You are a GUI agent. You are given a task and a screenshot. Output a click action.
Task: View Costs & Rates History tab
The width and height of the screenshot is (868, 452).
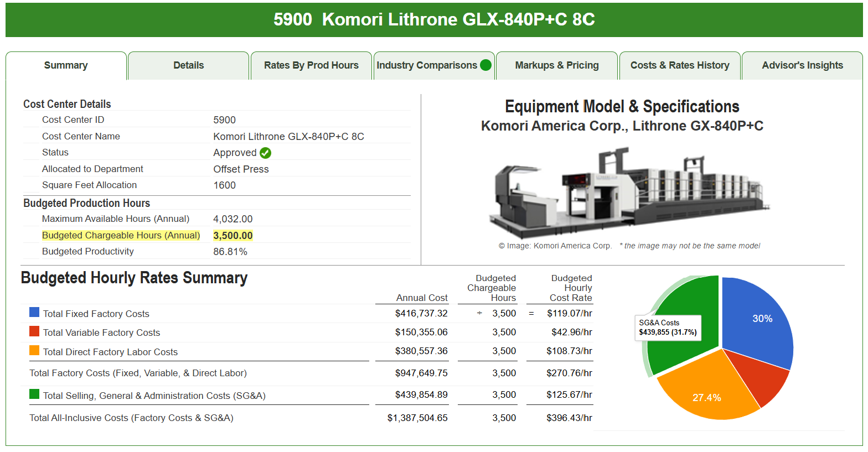click(680, 65)
